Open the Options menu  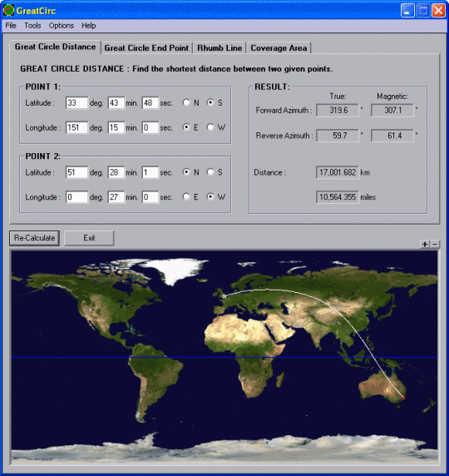(x=62, y=26)
